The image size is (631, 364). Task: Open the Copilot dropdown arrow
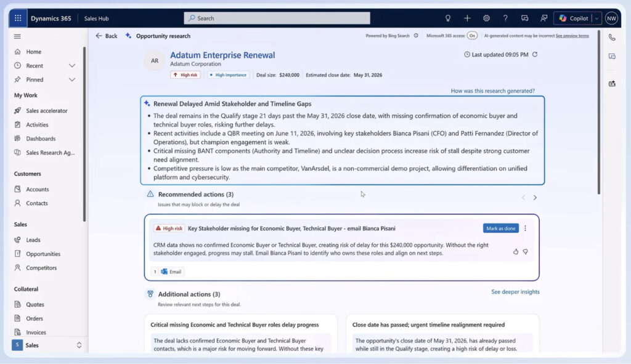tap(596, 18)
